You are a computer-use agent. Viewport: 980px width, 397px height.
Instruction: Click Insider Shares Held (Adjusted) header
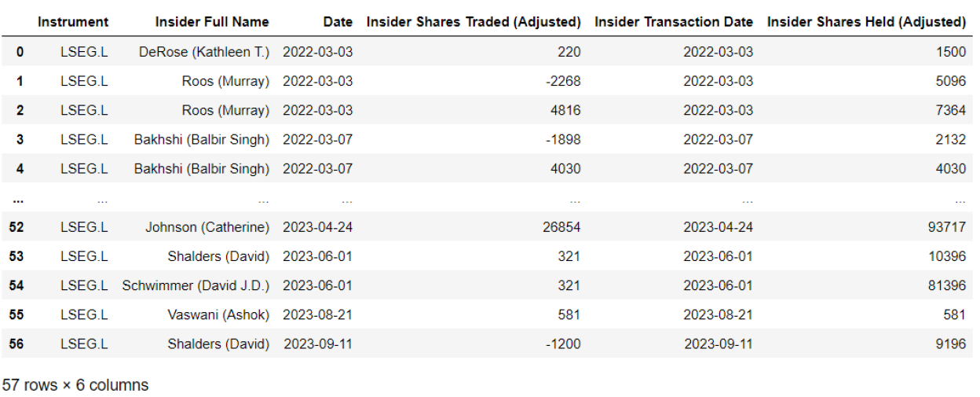pyautogui.click(x=866, y=22)
